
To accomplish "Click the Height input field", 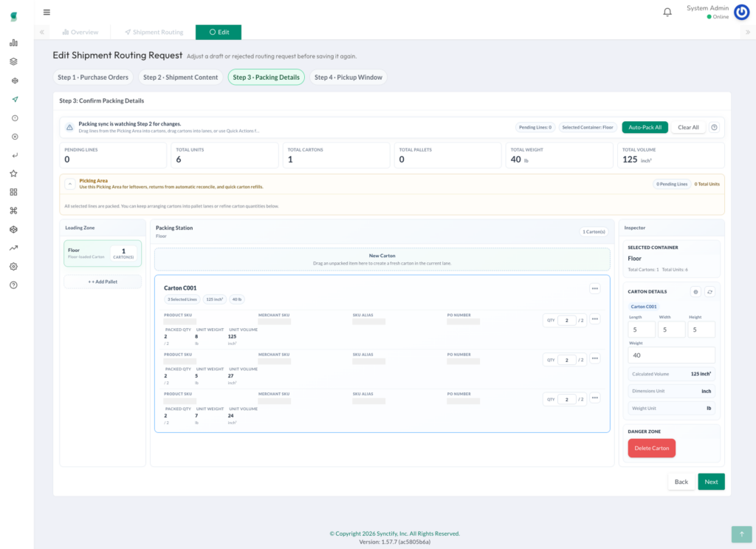I will click(701, 330).
